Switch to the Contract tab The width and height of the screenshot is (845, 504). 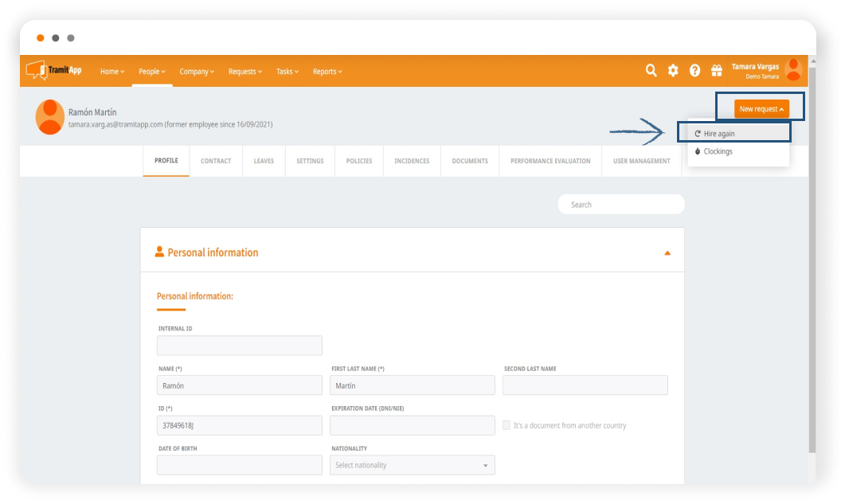click(x=216, y=161)
